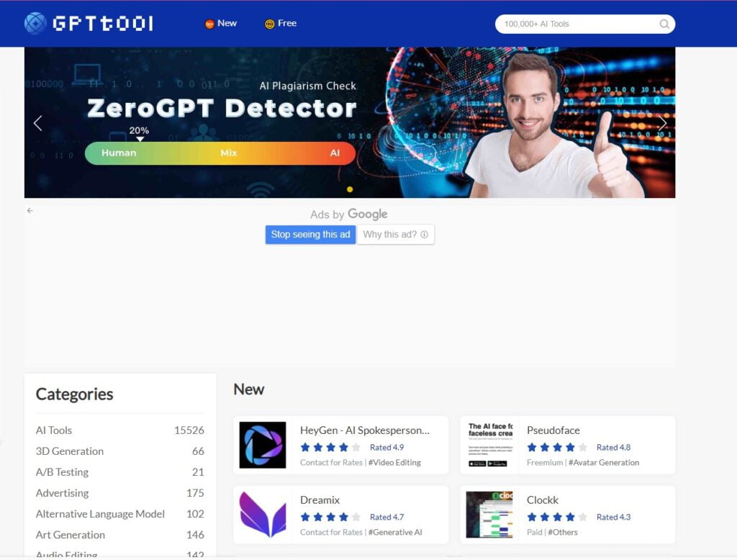Image resolution: width=737 pixels, height=560 pixels.
Task: Open the New menu item
Action: (x=221, y=24)
